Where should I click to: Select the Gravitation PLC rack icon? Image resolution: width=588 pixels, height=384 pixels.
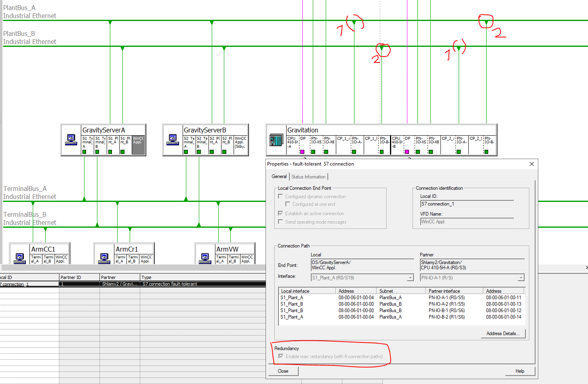[276, 140]
